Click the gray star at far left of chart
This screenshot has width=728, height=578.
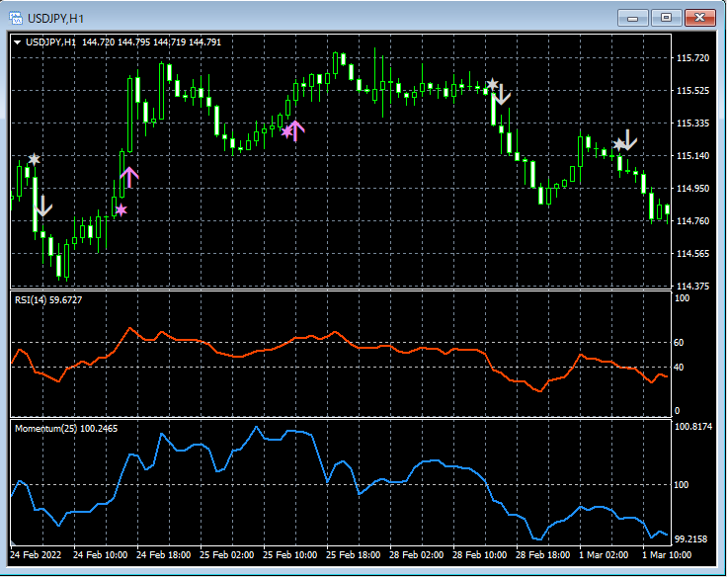coord(35,159)
